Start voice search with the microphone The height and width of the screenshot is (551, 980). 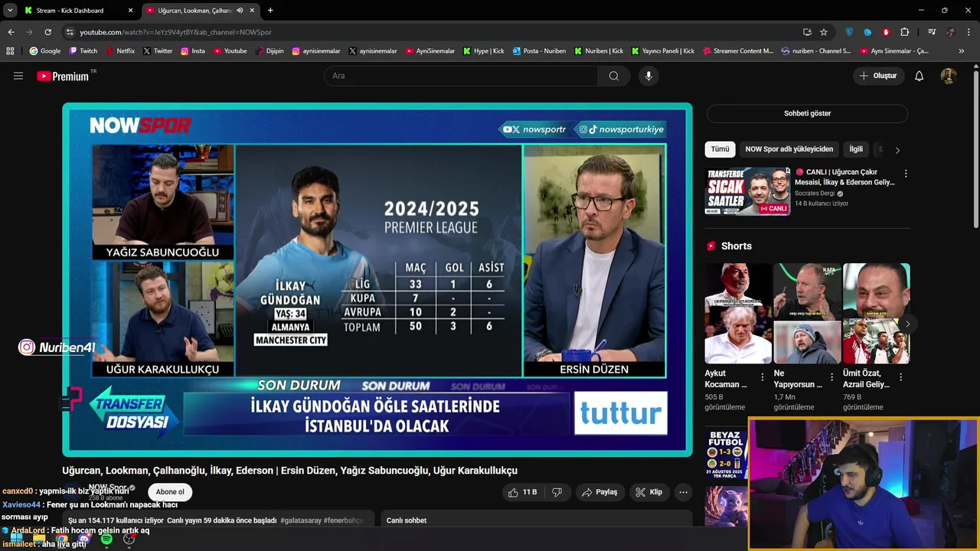[648, 76]
